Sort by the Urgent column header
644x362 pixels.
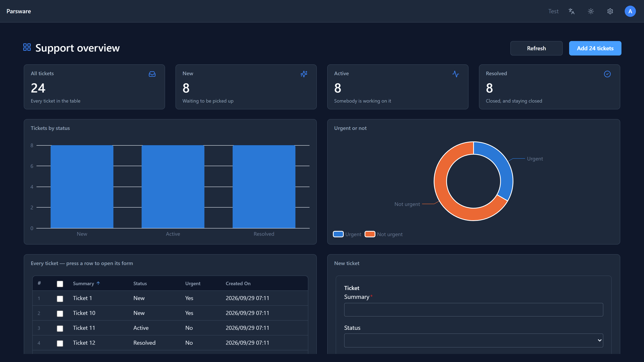[193, 283]
